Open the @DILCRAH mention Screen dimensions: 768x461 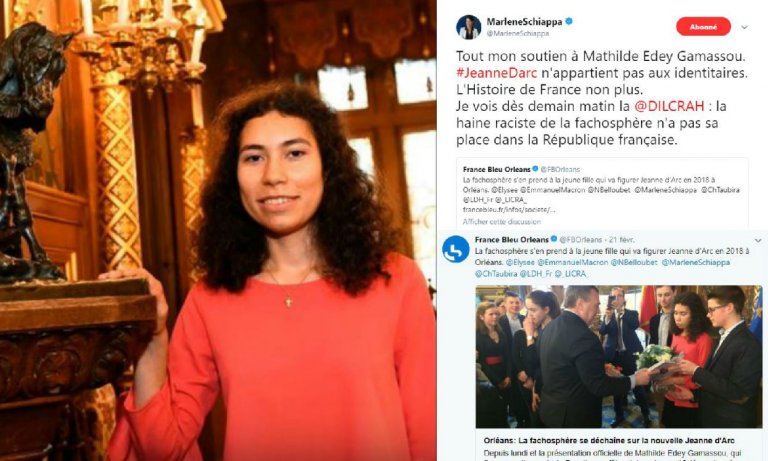669,106
